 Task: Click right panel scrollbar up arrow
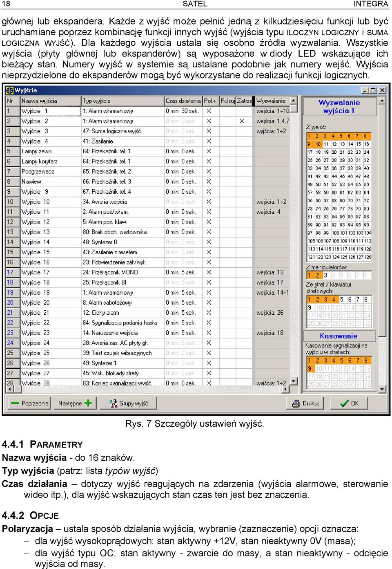(382, 100)
